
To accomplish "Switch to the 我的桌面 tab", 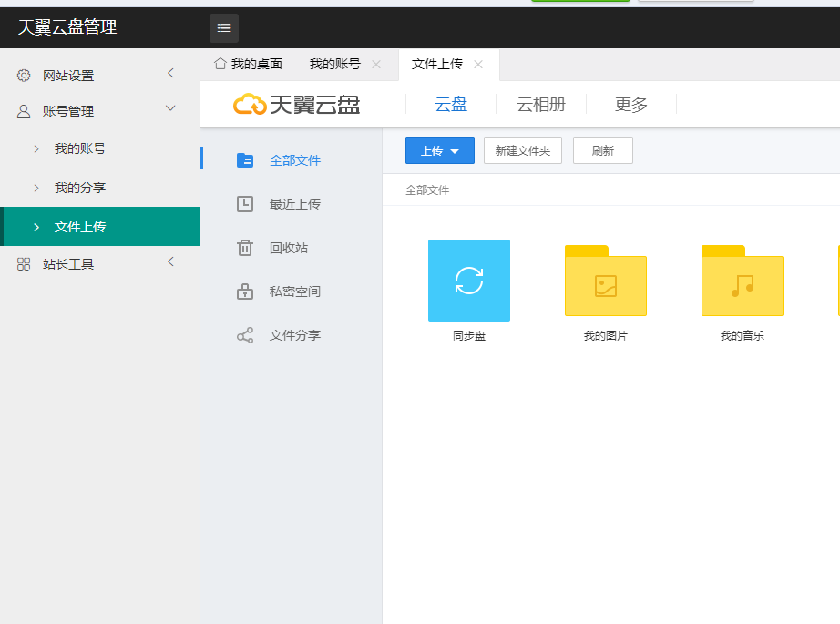I will [x=248, y=65].
